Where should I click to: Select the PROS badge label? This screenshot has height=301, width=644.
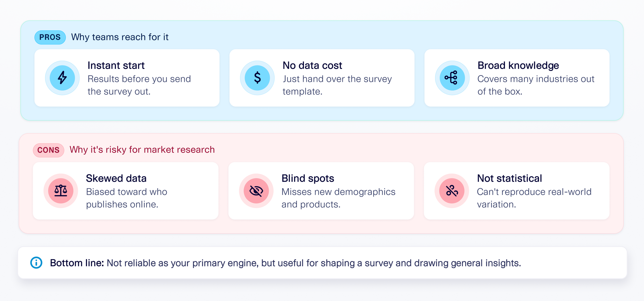tap(50, 37)
